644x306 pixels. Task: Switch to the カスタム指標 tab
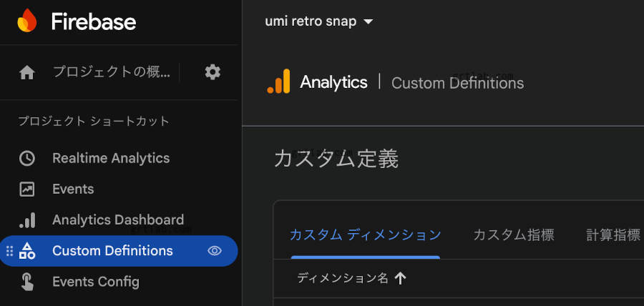pyautogui.click(x=513, y=235)
